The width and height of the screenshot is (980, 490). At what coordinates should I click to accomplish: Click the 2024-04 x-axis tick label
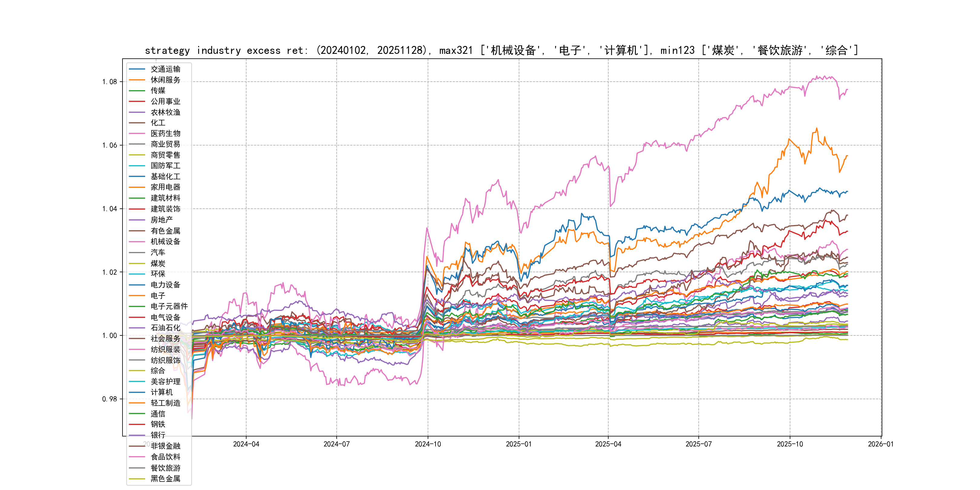point(246,444)
